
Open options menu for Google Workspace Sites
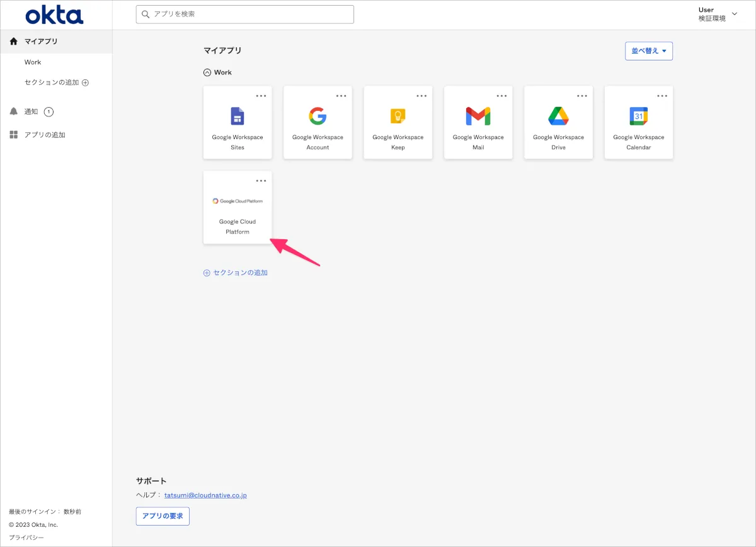261,96
